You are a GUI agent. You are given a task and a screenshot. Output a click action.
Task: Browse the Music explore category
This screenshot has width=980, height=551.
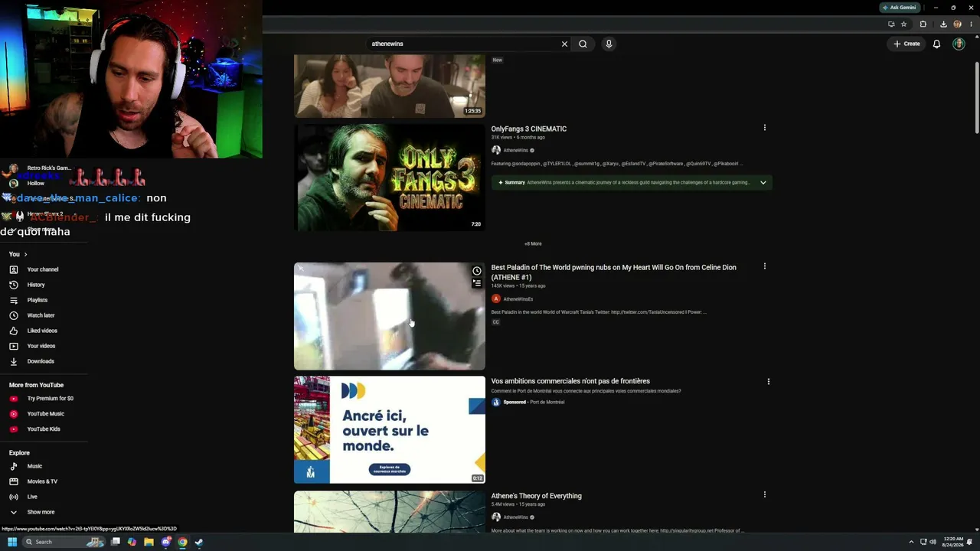tap(34, 466)
